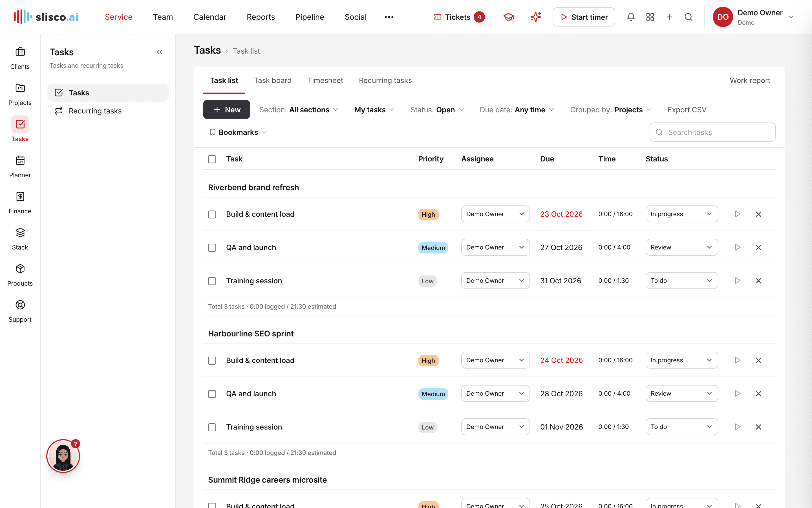The image size is (812, 508).
Task: Expand the Section: All sections filter
Action: pos(299,110)
